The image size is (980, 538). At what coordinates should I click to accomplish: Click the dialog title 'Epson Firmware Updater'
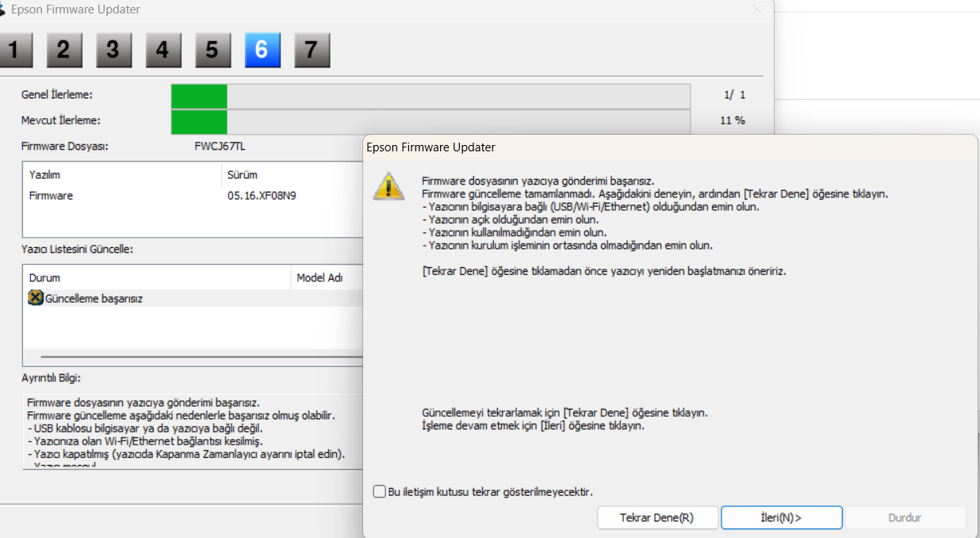click(x=431, y=147)
